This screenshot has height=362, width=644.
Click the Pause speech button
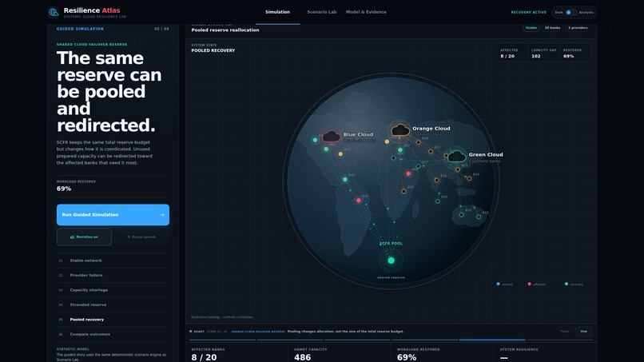[141, 237]
